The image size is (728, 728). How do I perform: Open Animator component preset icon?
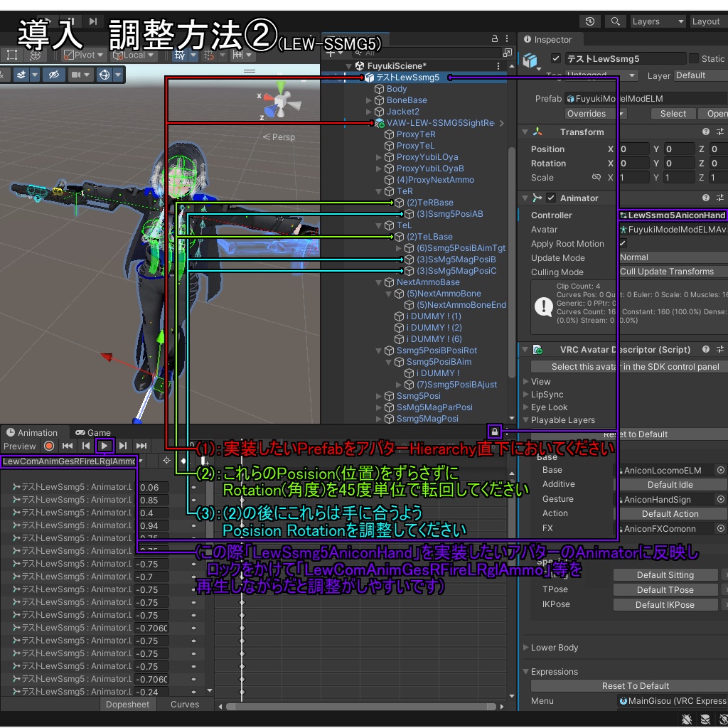pyautogui.click(x=720, y=198)
